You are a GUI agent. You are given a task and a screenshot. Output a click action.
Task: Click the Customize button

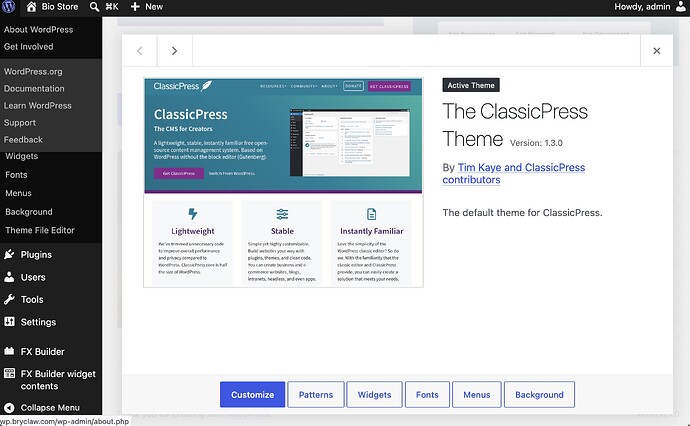pyautogui.click(x=253, y=394)
